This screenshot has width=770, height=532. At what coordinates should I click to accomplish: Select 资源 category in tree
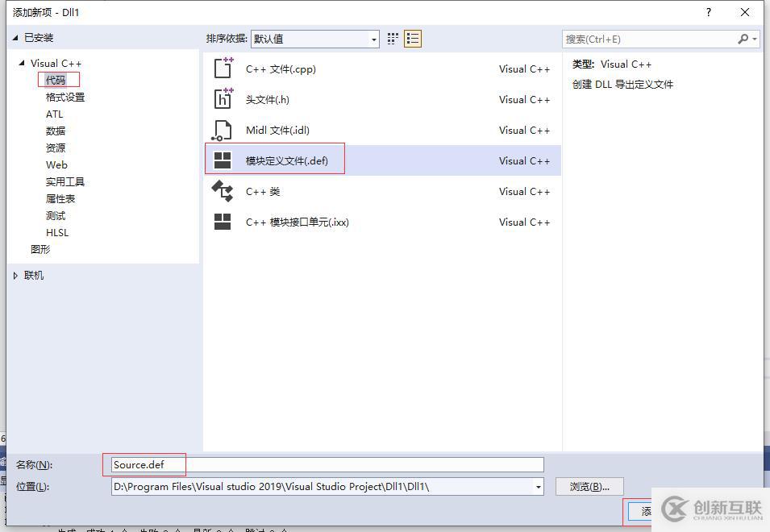click(x=56, y=148)
